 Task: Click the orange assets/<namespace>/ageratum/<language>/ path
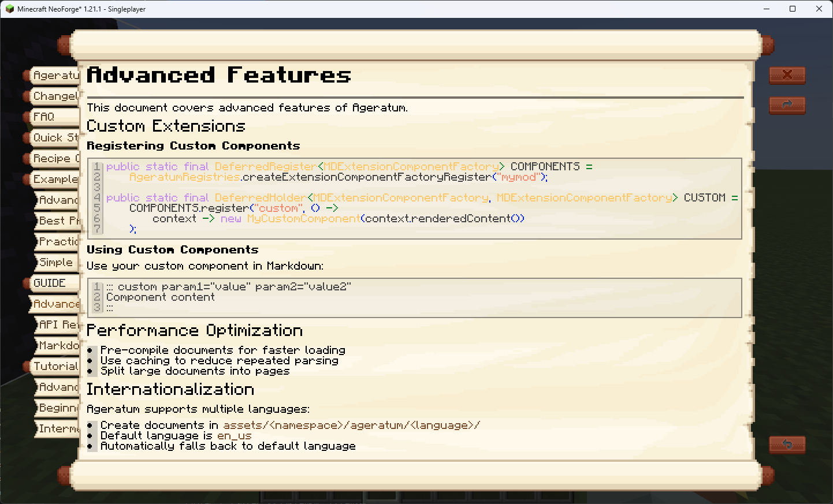click(x=352, y=425)
